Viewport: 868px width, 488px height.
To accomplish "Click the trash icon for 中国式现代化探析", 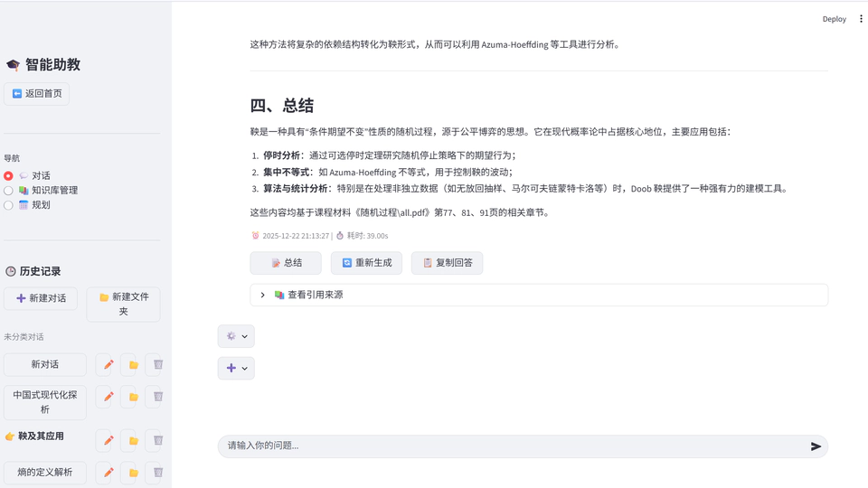I will pos(158,397).
